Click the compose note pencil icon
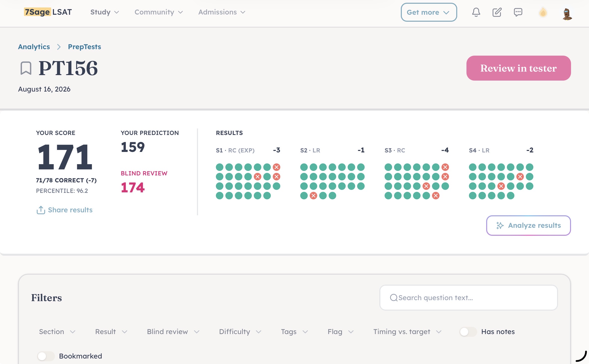The width and height of the screenshot is (589, 364). pyautogui.click(x=497, y=12)
